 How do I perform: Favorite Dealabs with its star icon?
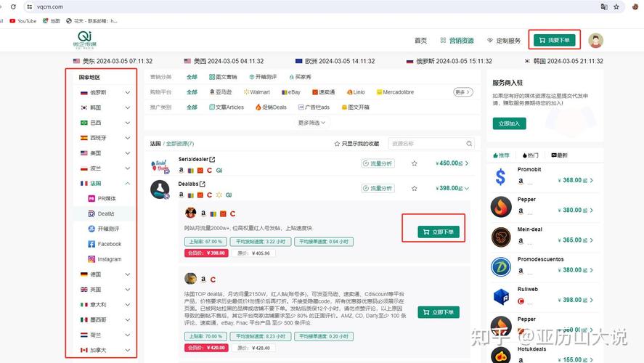tap(415, 189)
